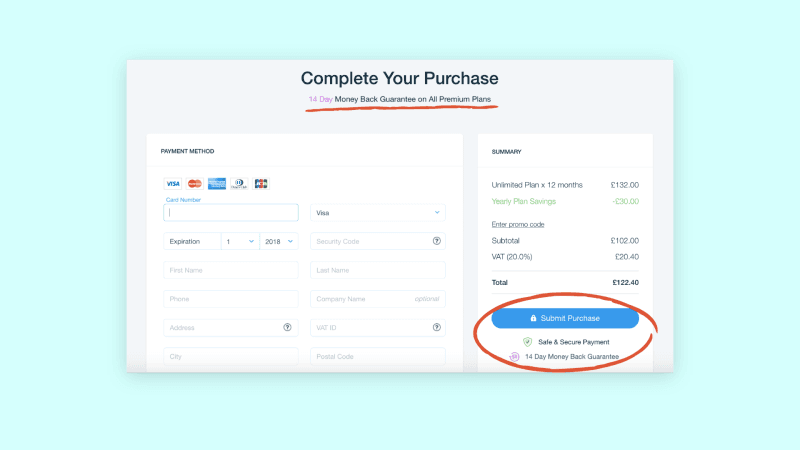The image size is (800, 450).
Task: Open the Visa card type dropdown
Action: coord(378,213)
